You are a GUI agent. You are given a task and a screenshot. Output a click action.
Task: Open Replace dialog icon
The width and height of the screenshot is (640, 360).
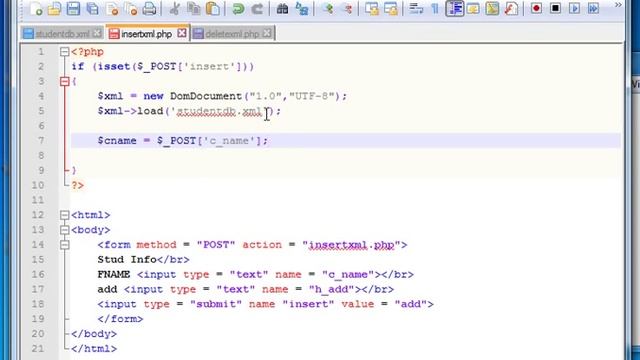[302, 9]
